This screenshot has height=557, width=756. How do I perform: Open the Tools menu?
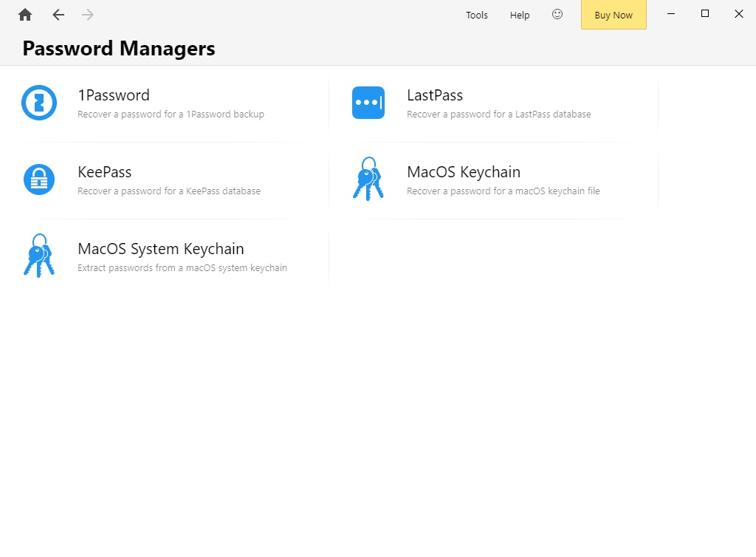pyautogui.click(x=476, y=15)
